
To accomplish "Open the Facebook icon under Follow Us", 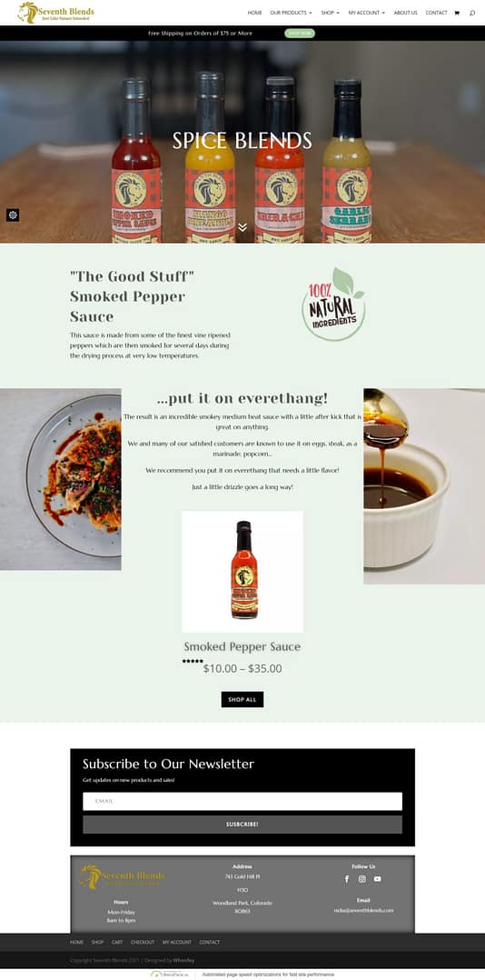I will point(347,879).
